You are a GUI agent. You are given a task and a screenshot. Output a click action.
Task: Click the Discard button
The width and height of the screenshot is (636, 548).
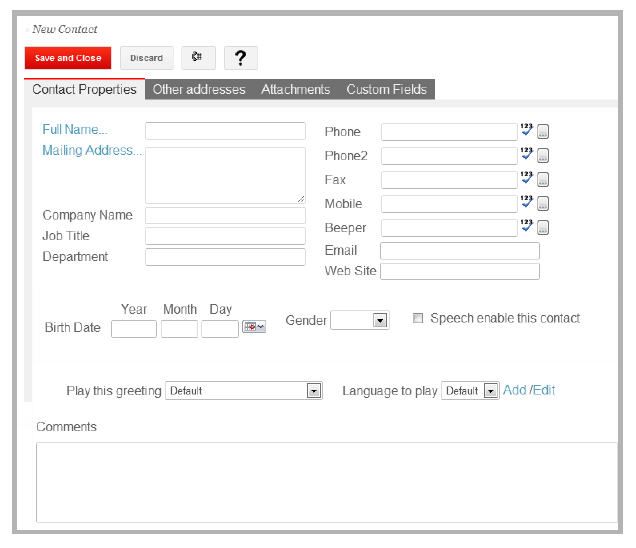click(x=146, y=58)
